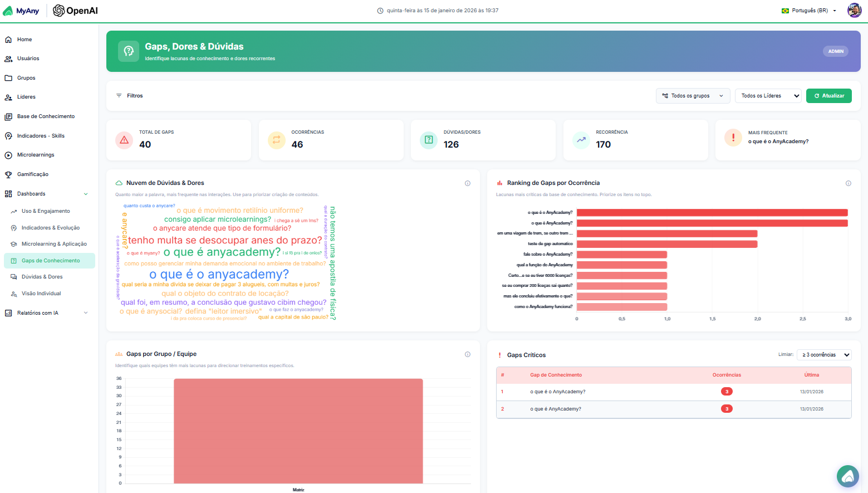Screen dimensions: 868x493
Task: Open the floating chat assistant bubble
Action: click(x=847, y=476)
